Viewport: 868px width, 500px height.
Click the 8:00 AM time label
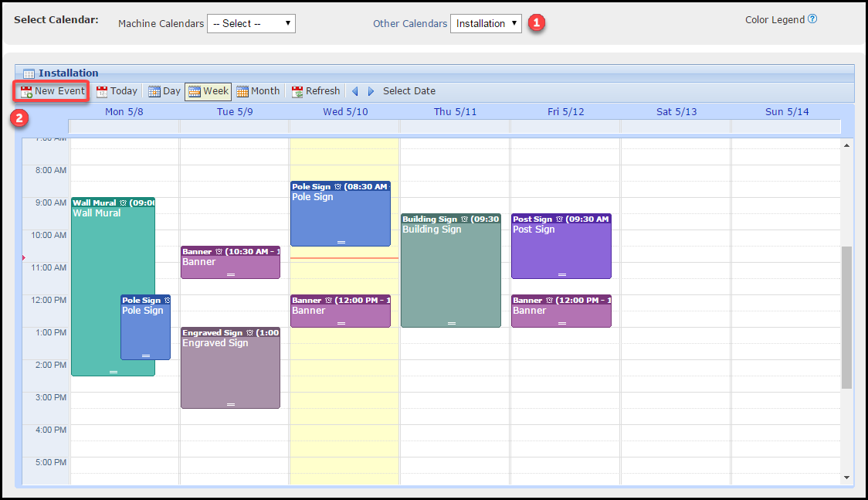[51, 171]
